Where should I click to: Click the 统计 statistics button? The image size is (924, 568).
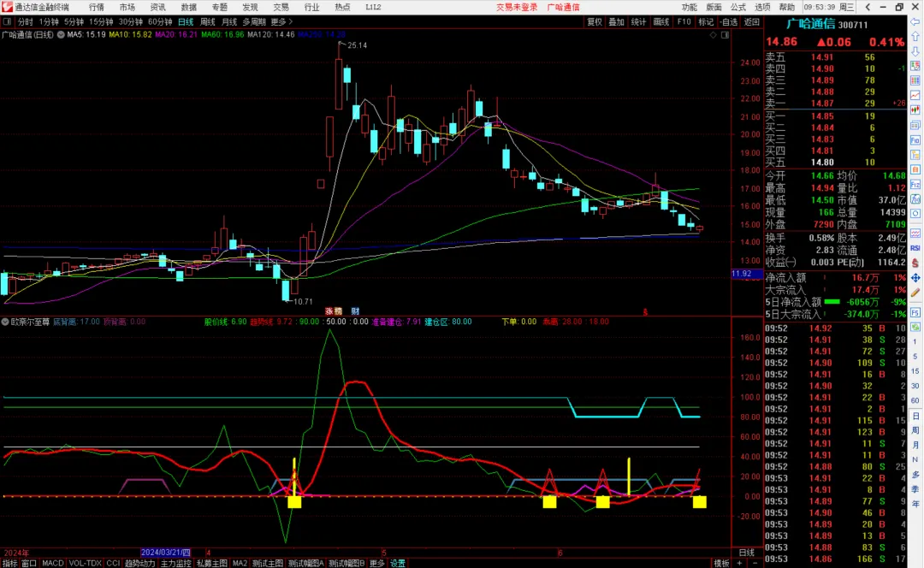[x=639, y=21]
